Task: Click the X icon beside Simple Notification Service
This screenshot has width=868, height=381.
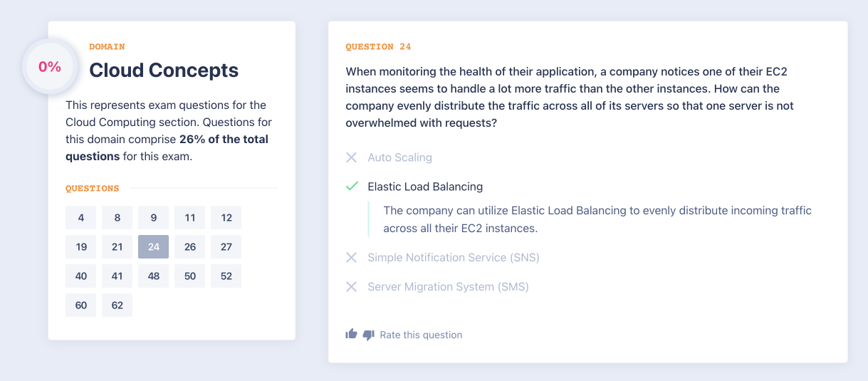Action: [351, 258]
